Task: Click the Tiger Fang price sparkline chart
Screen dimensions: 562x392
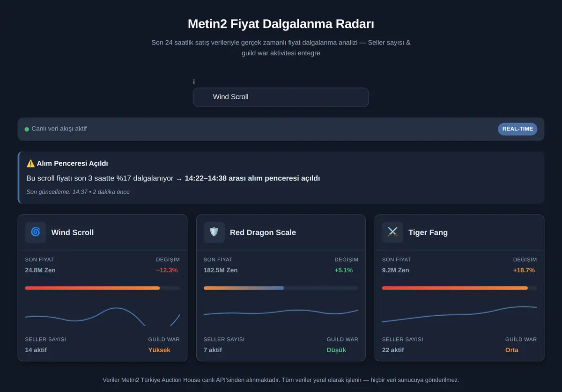Action: coord(459,315)
